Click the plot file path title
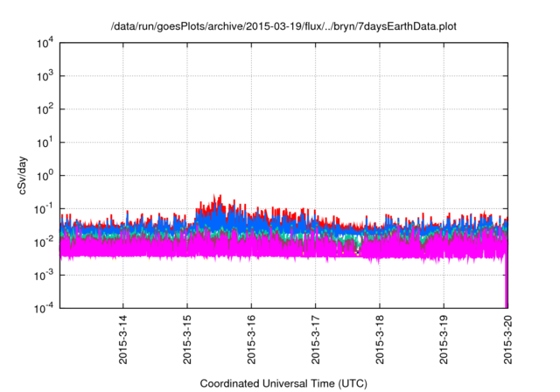 click(x=283, y=26)
